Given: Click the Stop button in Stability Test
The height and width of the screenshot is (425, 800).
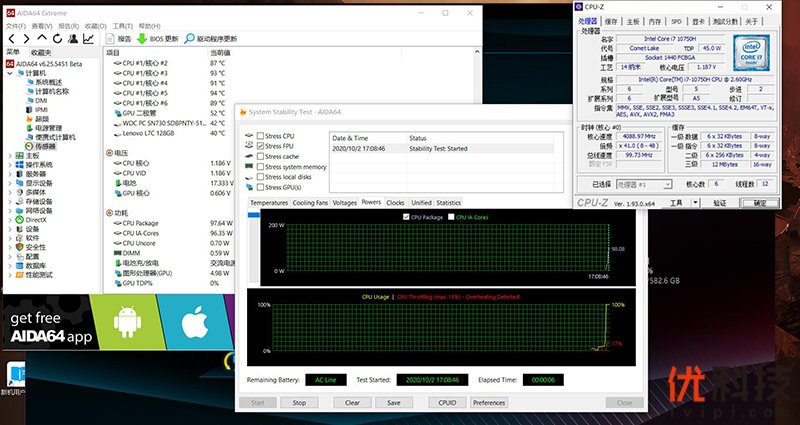Looking at the screenshot, I should point(299,403).
